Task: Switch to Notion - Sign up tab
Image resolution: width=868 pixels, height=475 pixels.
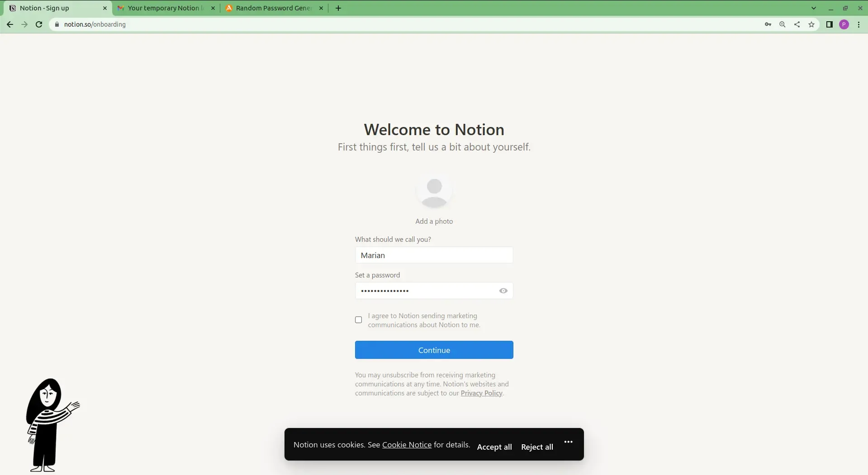Action: 58,8
